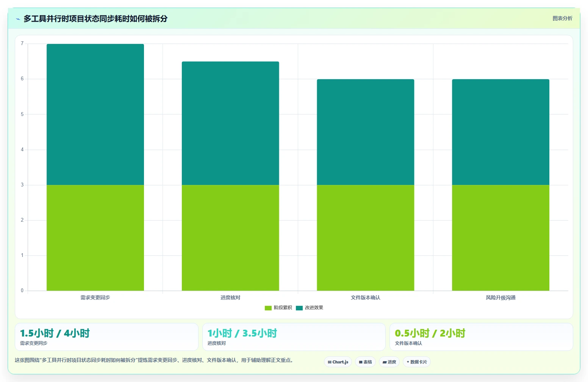Click the green bar segment for 风险升级沟通
The height and width of the screenshot is (382, 588).
click(500, 238)
